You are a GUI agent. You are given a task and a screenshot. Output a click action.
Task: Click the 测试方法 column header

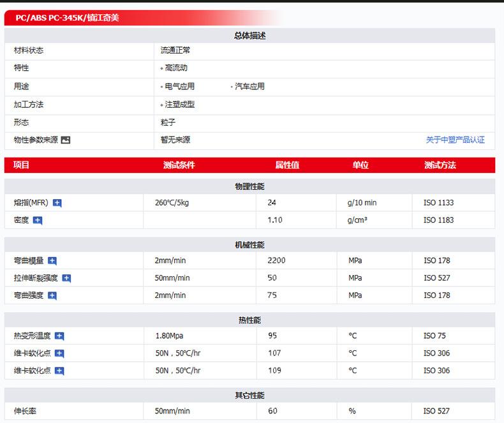[x=440, y=165]
